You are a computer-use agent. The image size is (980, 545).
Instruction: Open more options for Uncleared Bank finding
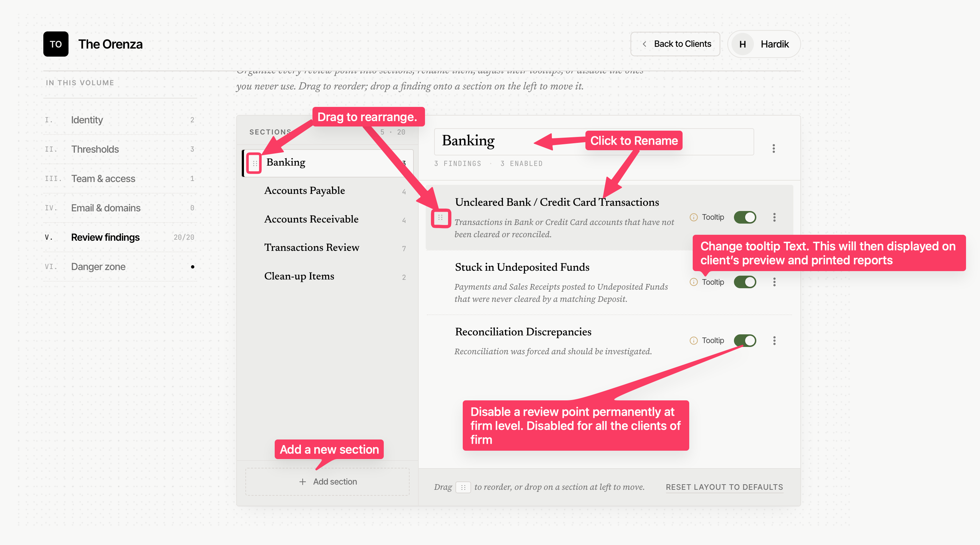[774, 217]
